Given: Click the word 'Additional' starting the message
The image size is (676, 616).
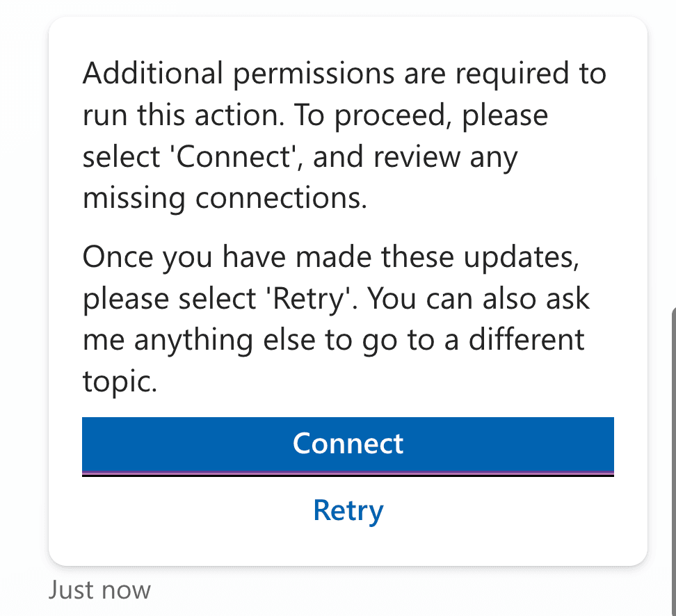Looking at the screenshot, I should [153, 73].
